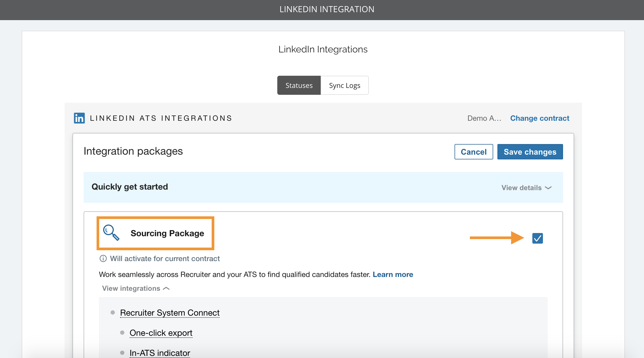
Task: Click the One-click export link
Action: (161, 333)
